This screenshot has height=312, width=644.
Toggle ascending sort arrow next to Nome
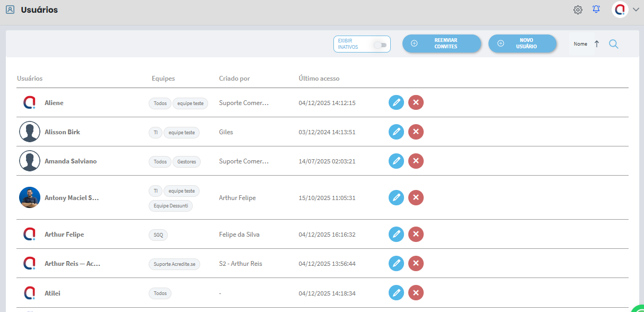click(x=596, y=44)
